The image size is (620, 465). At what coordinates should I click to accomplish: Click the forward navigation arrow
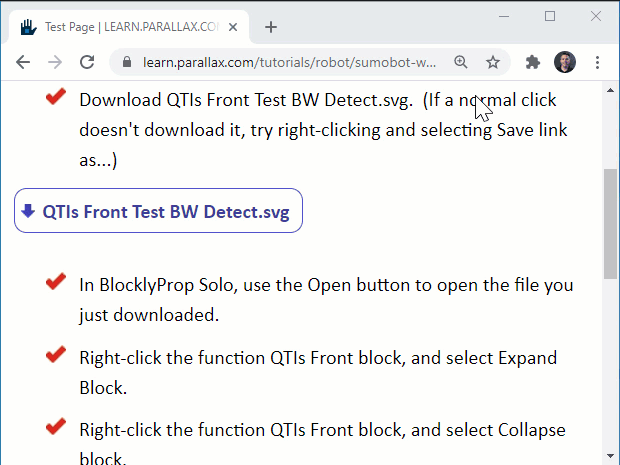click(55, 62)
